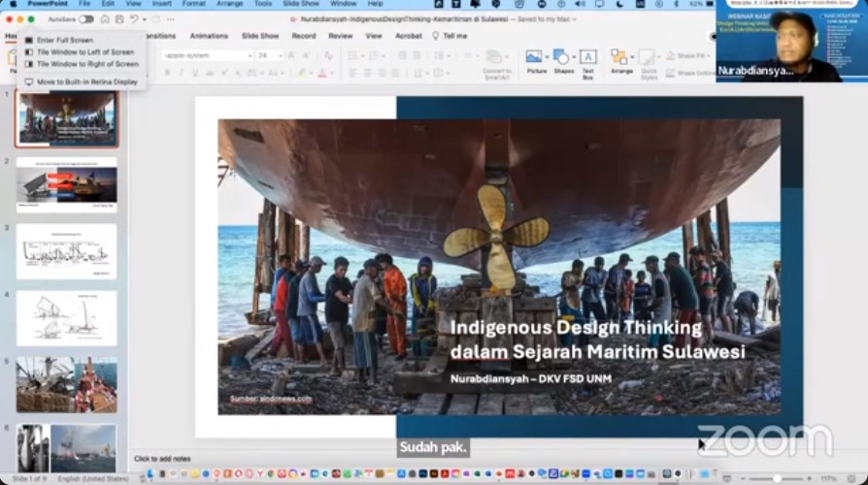Expand the Picture dropdown arrow
This screenshot has width=868, height=485.
pyautogui.click(x=547, y=57)
